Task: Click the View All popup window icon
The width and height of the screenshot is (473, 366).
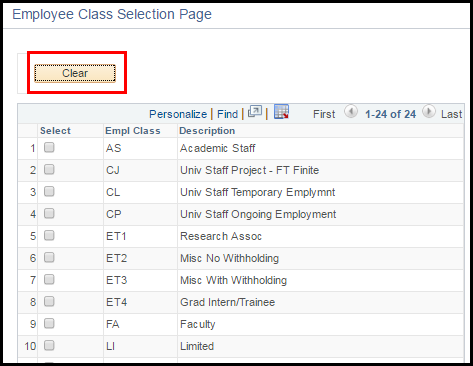Action: pyautogui.click(x=255, y=112)
